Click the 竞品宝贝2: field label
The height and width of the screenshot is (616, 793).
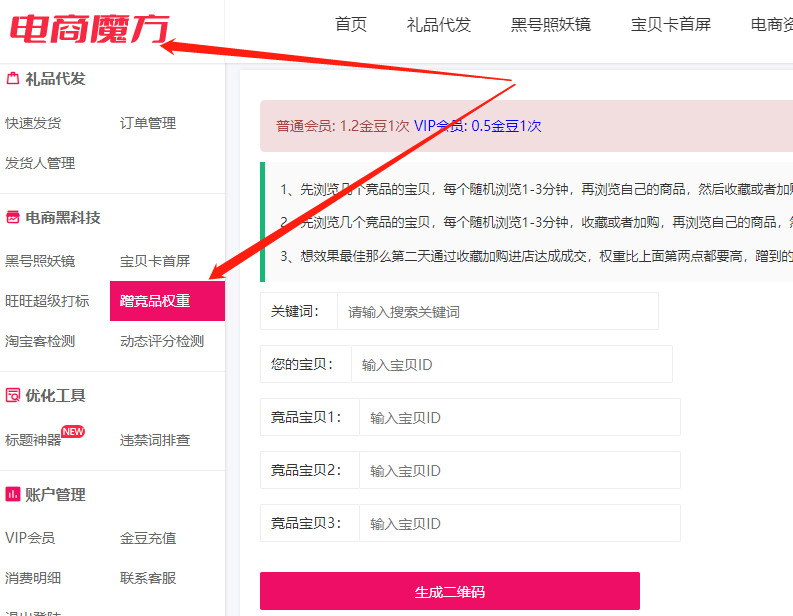point(306,470)
